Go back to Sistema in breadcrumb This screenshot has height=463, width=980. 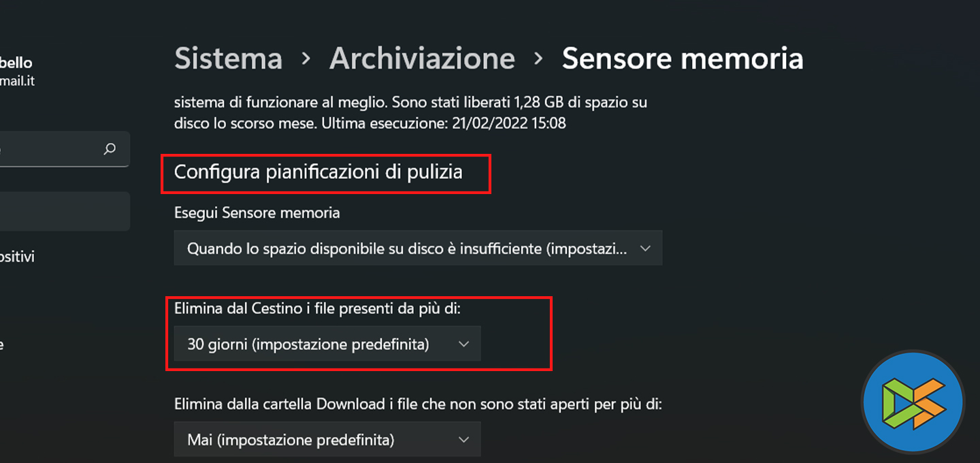click(228, 59)
